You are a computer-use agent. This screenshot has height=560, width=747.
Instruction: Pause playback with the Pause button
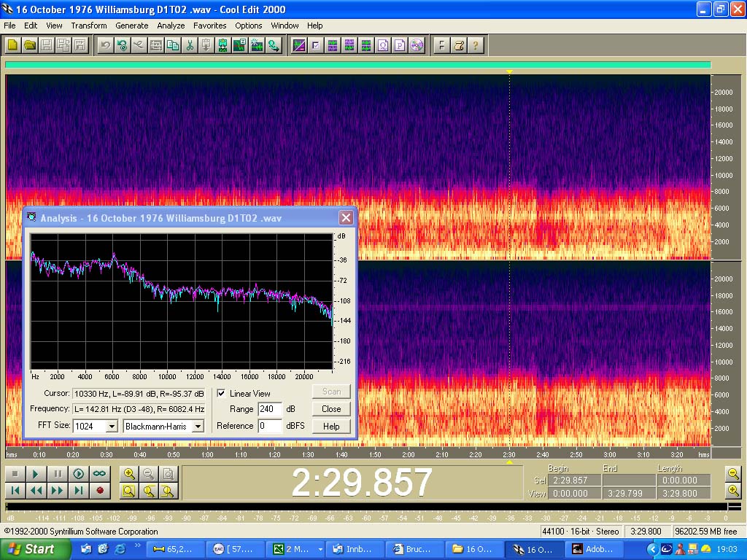pos(57,474)
